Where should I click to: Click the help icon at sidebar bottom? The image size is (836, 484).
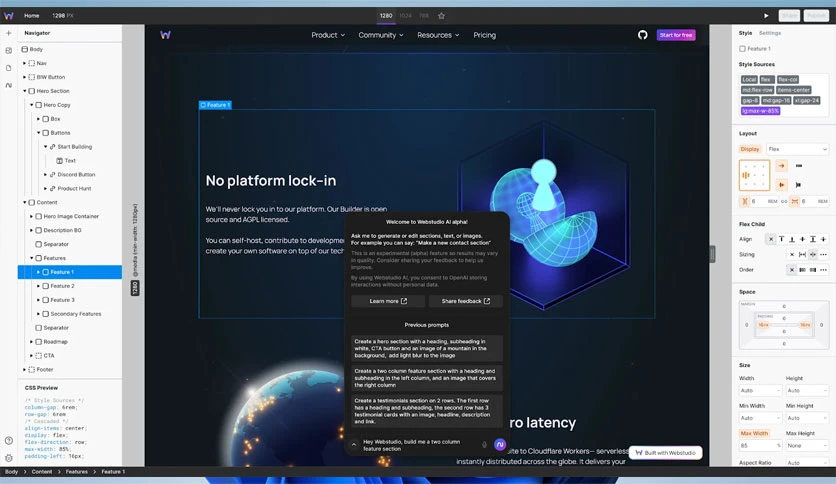9,441
